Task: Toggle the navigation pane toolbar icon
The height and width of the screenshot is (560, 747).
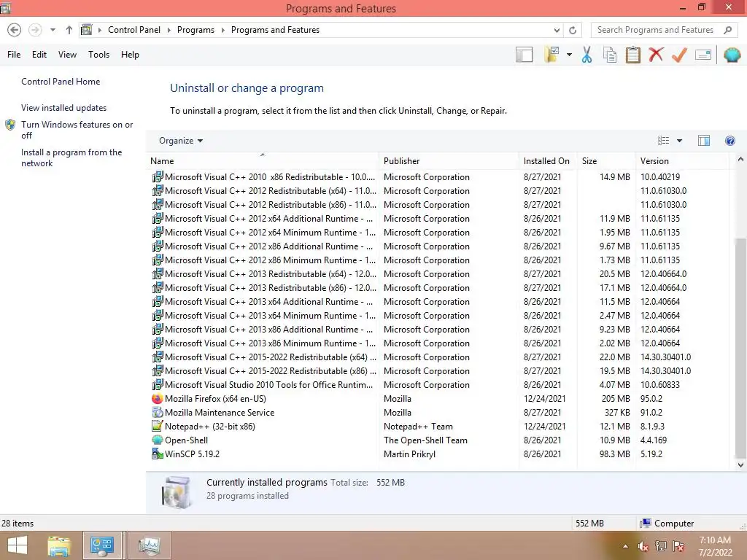Action: [524, 55]
